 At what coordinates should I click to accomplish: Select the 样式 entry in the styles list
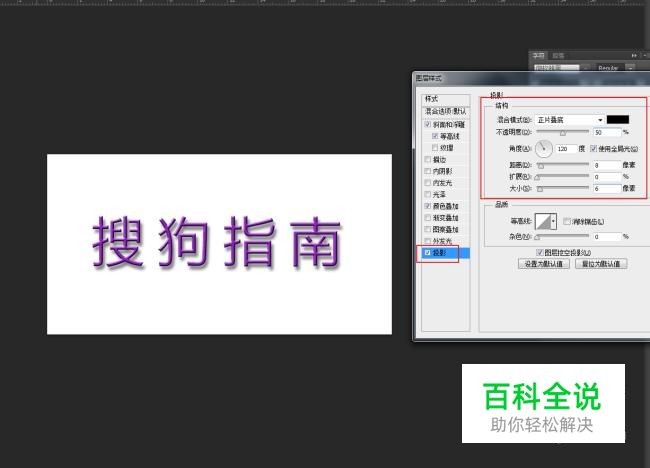pyautogui.click(x=446, y=99)
